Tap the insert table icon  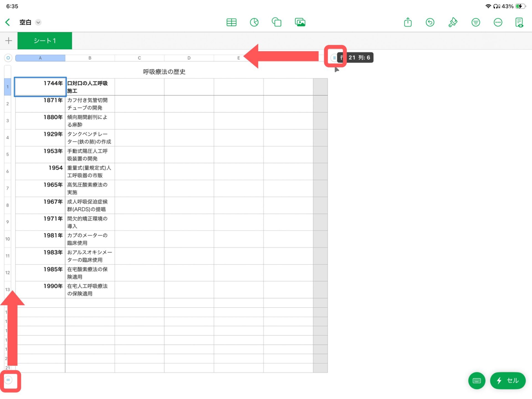(x=231, y=22)
